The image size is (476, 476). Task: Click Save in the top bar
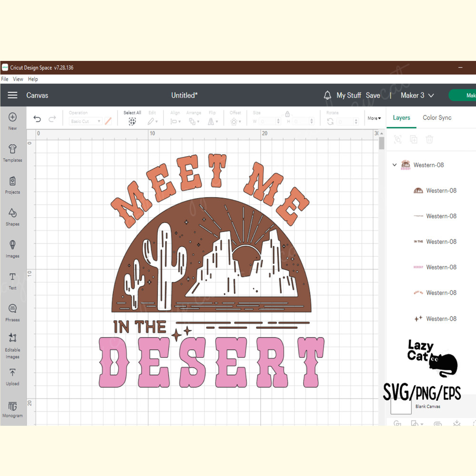(x=373, y=95)
